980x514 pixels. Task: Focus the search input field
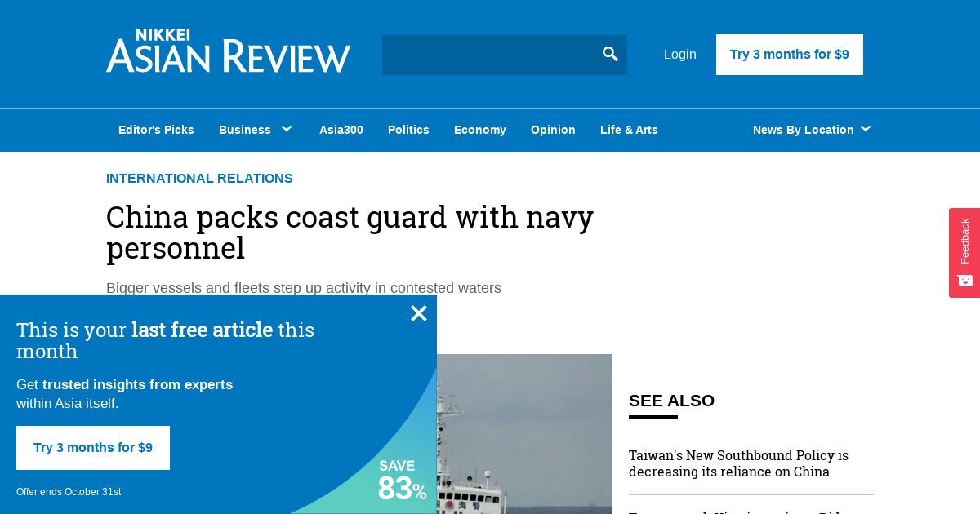490,55
